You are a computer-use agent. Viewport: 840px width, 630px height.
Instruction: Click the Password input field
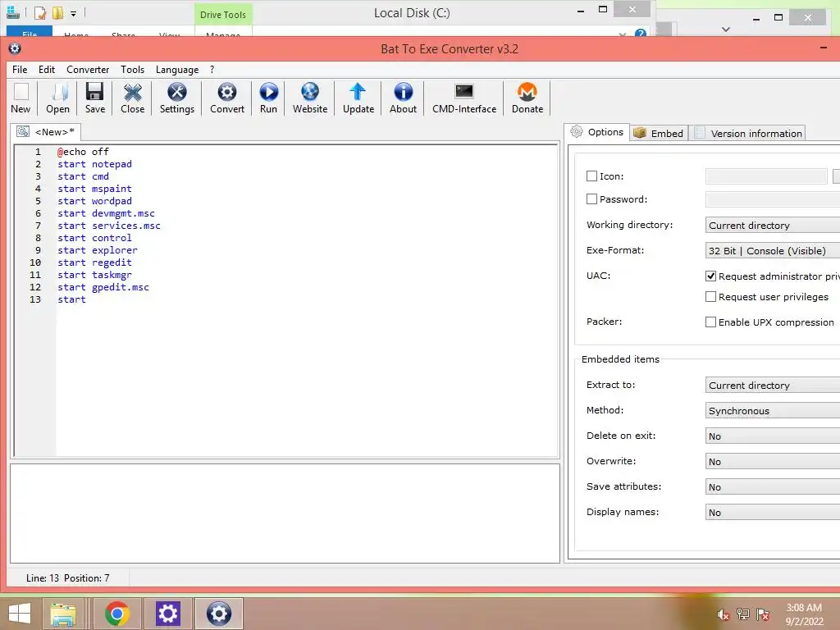point(773,199)
